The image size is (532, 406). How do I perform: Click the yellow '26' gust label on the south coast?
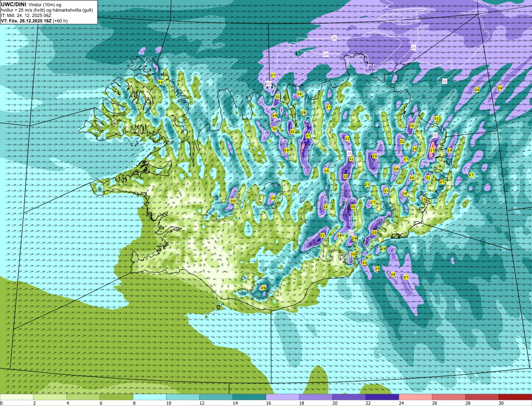click(x=263, y=288)
